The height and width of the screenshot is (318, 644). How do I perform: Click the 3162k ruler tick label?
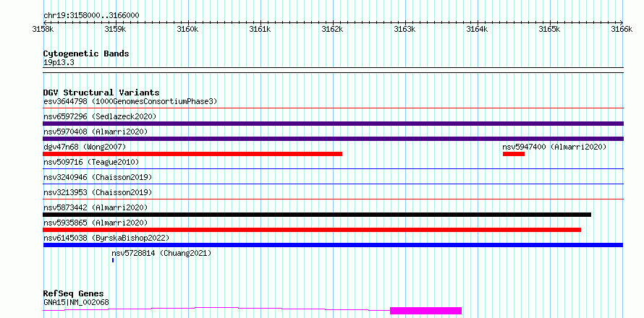333,29
